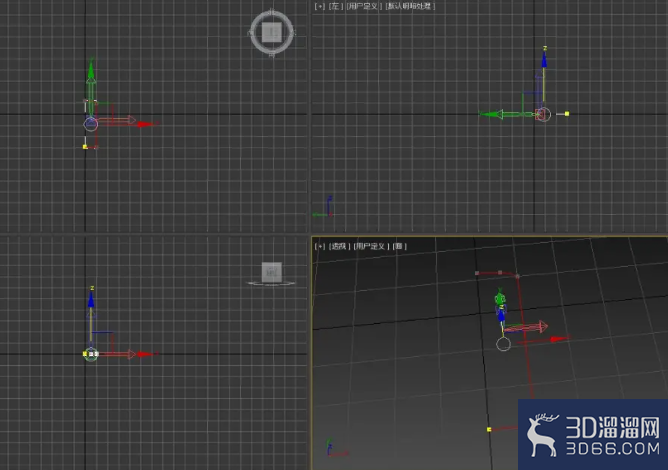Screen dimensions: 668x470
Task: Open [用户定义] menu in the Perspective viewport
Action: [x=371, y=246]
